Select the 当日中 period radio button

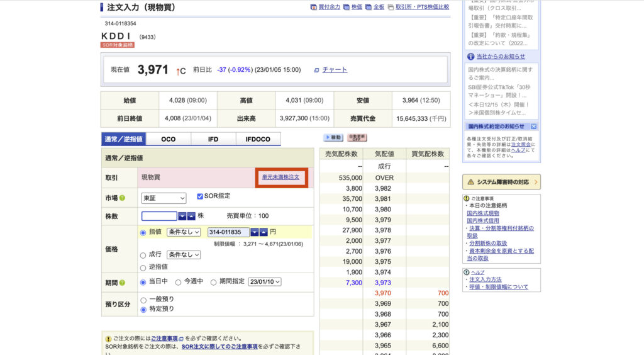coord(143,282)
